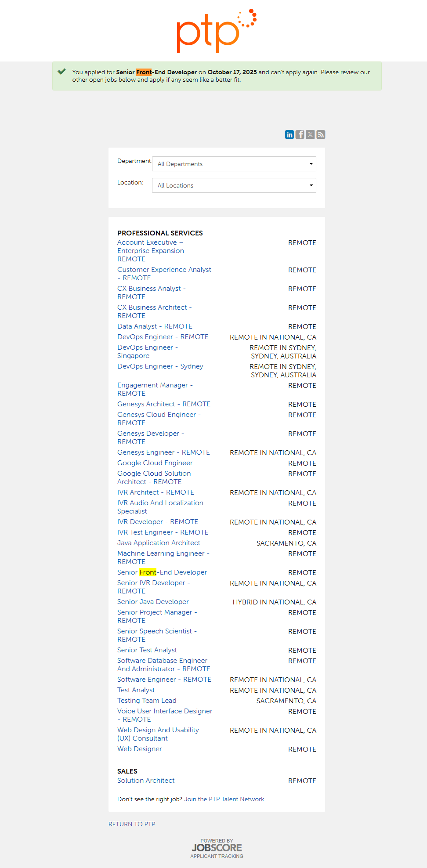Open the Test Analyst job listing
The image size is (427, 868).
(x=136, y=690)
